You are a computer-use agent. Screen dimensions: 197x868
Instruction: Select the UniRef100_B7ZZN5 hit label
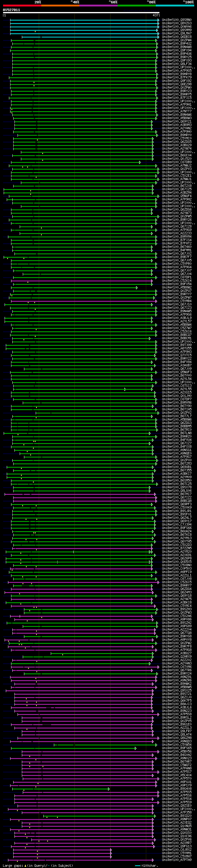(177, 548)
